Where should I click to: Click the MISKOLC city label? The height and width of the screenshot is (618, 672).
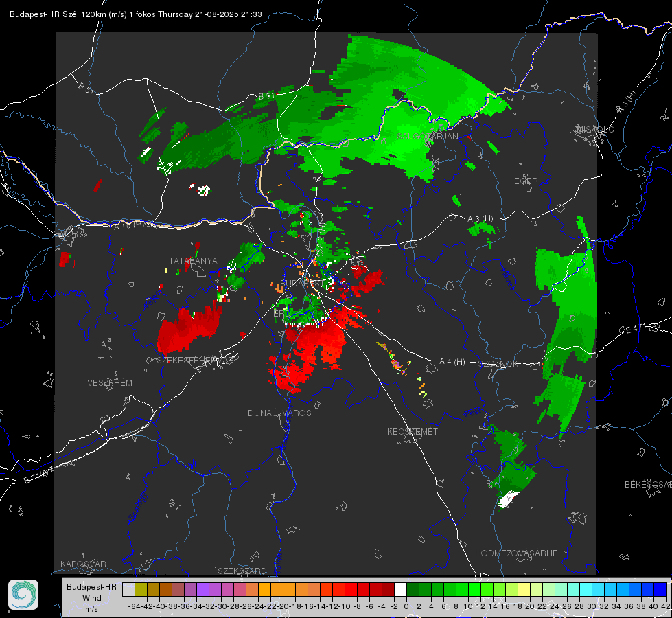click(595, 129)
